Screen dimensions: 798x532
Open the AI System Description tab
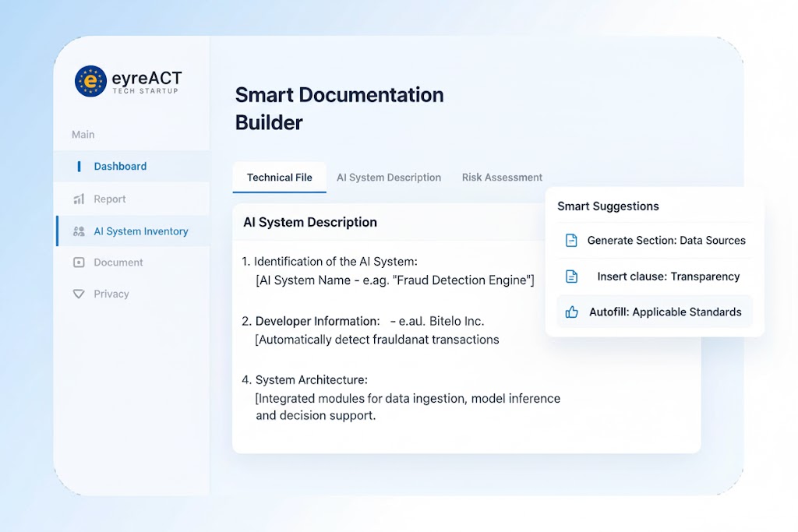389,177
